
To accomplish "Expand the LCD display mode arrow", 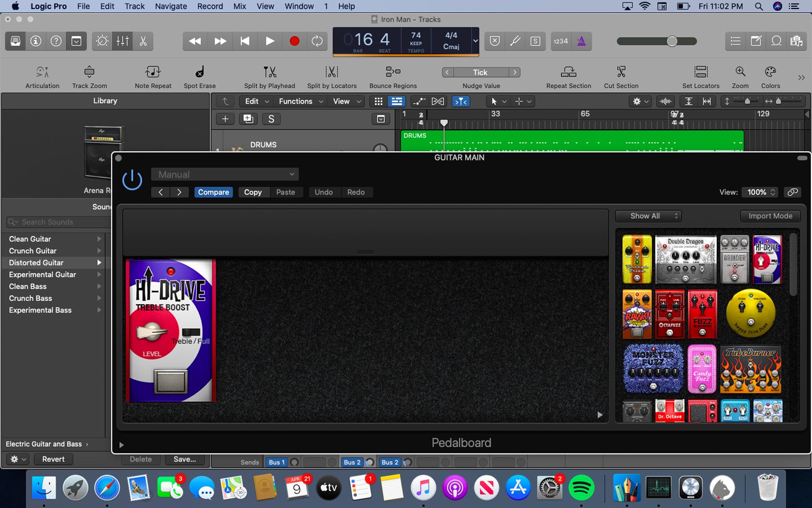I will (x=475, y=41).
